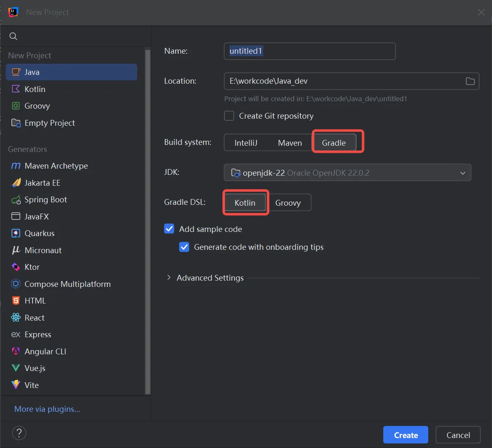Screen dimensions: 492x448
Task: Choose the Spring Boot leaf icon
Action: click(x=16, y=200)
